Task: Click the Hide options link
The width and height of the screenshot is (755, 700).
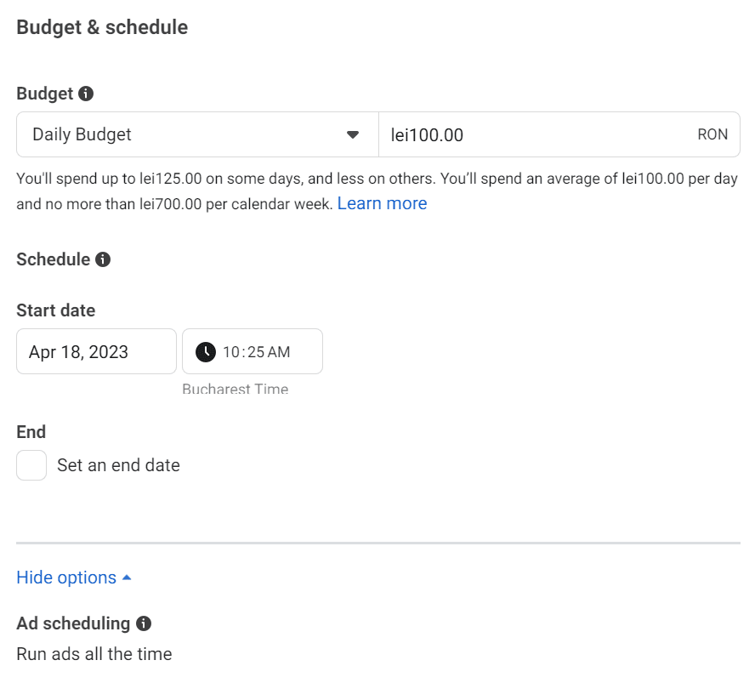Action: [66, 577]
